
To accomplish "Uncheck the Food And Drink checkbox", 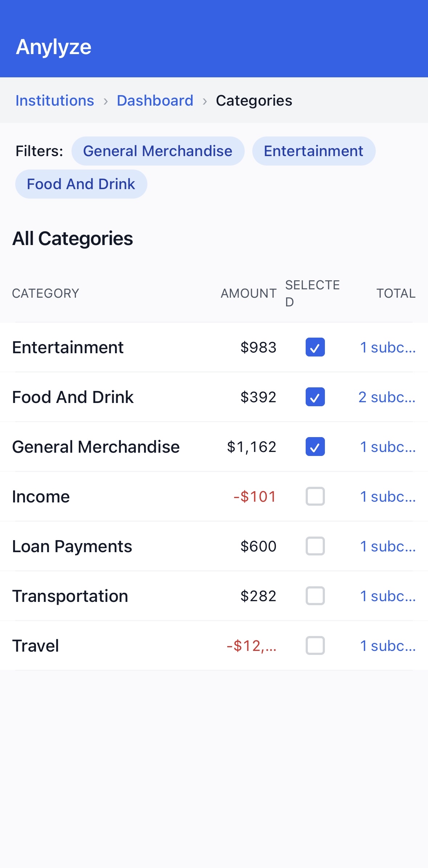I will pyautogui.click(x=315, y=397).
